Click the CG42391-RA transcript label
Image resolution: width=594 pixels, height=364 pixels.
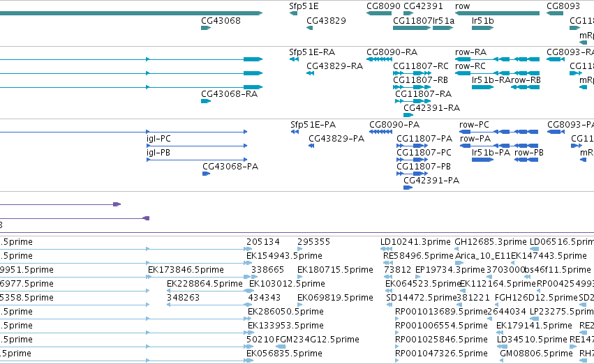432,108
